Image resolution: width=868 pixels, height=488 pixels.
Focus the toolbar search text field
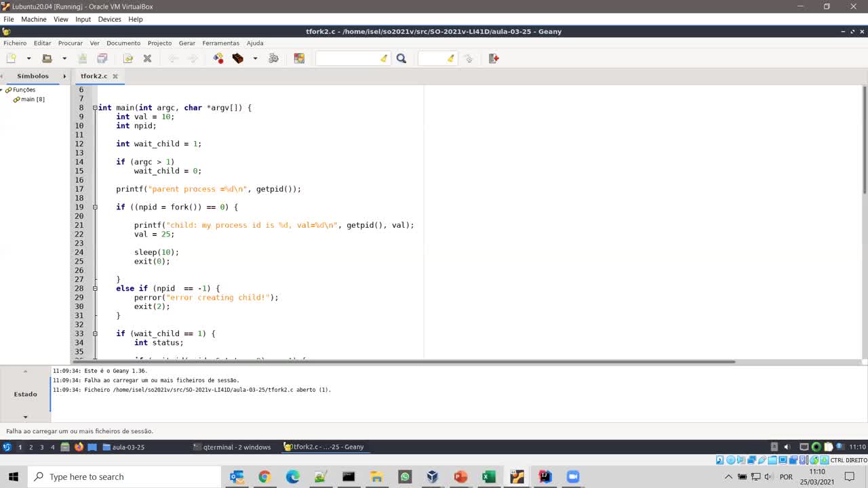point(347,58)
